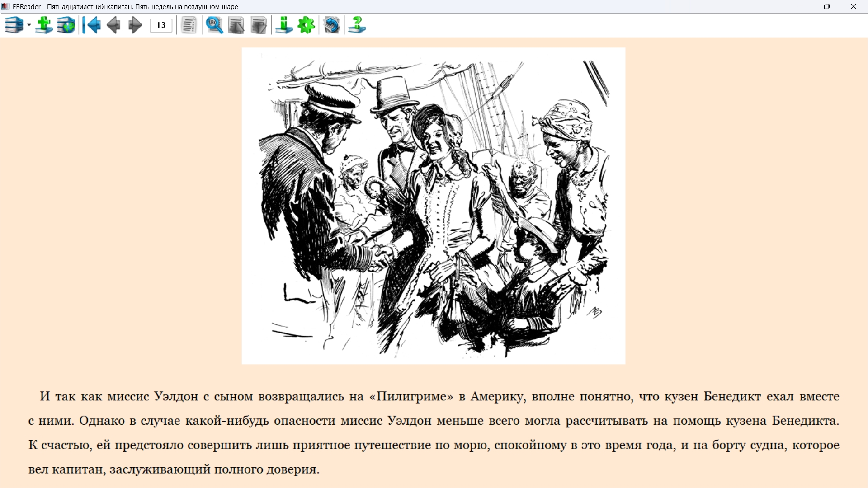This screenshot has width=868, height=488.
Task: Minimize the FBReader window
Action: pyautogui.click(x=801, y=6)
